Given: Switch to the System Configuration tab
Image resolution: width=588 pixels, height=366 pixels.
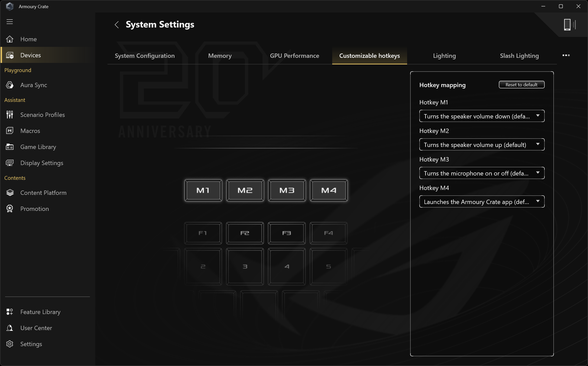Looking at the screenshot, I should coord(145,56).
